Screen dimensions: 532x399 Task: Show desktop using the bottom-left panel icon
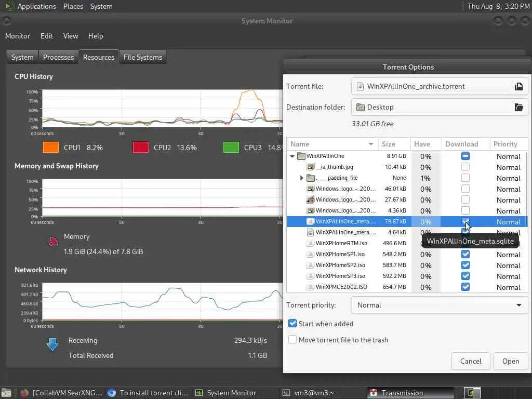click(6, 393)
